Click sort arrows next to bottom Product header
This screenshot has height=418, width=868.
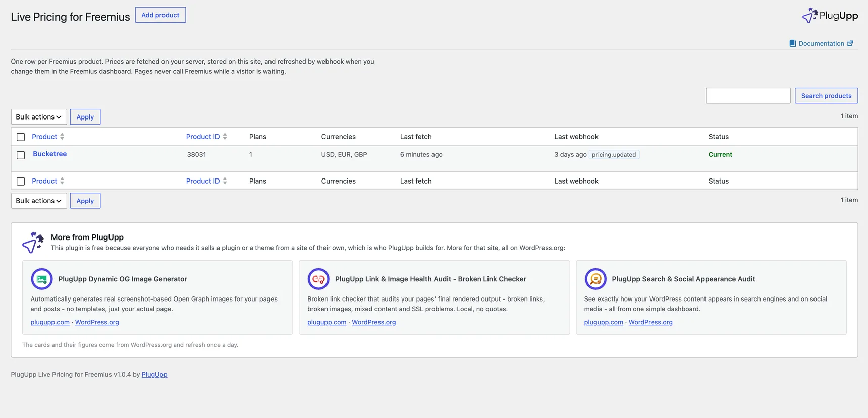coord(62,181)
